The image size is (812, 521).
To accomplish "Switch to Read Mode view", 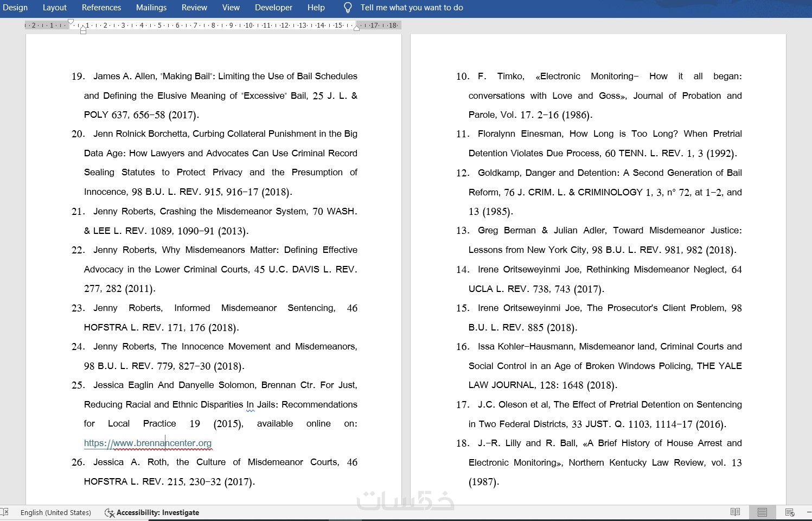I will [736, 512].
